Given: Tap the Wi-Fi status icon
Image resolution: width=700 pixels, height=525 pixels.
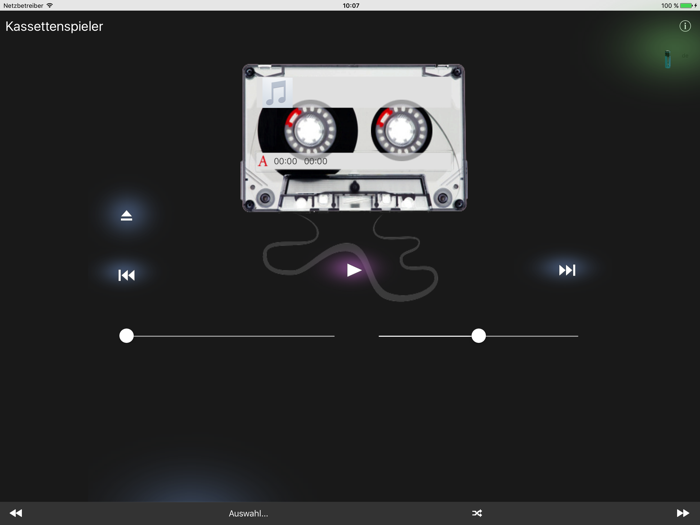Looking at the screenshot, I should tap(50, 5).
